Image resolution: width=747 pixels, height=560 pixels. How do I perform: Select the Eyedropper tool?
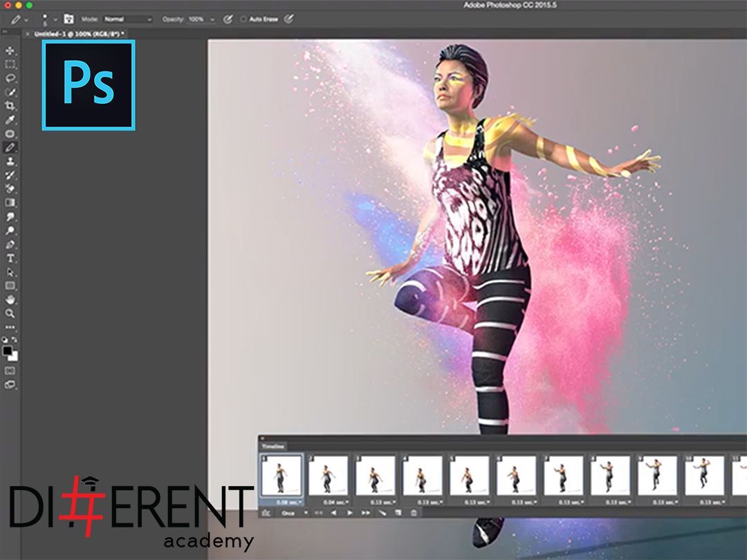click(10, 120)
